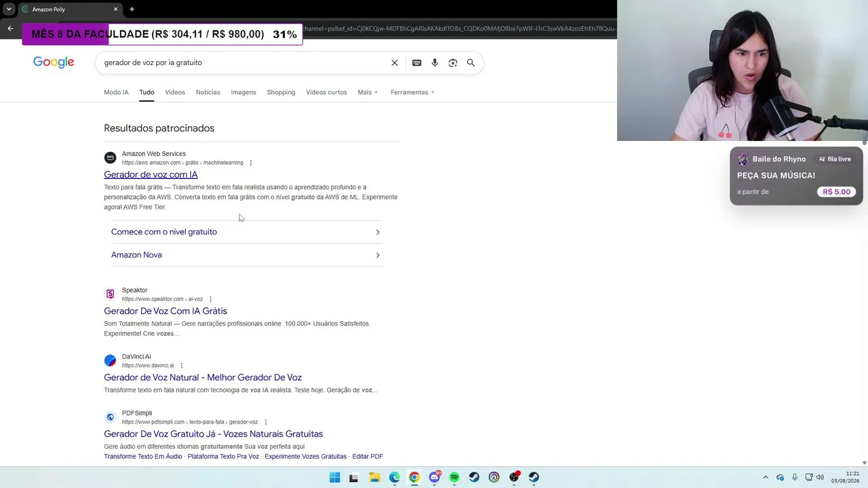
Task: Open 'Gerador De Voz Com IA Grátis' link
Action: click(165, 311)
